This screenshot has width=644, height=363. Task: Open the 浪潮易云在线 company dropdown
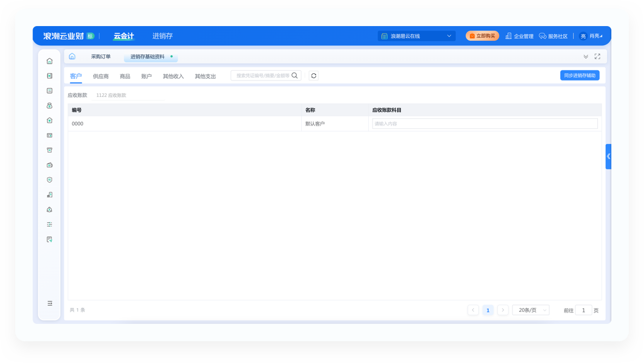(417, 36)
